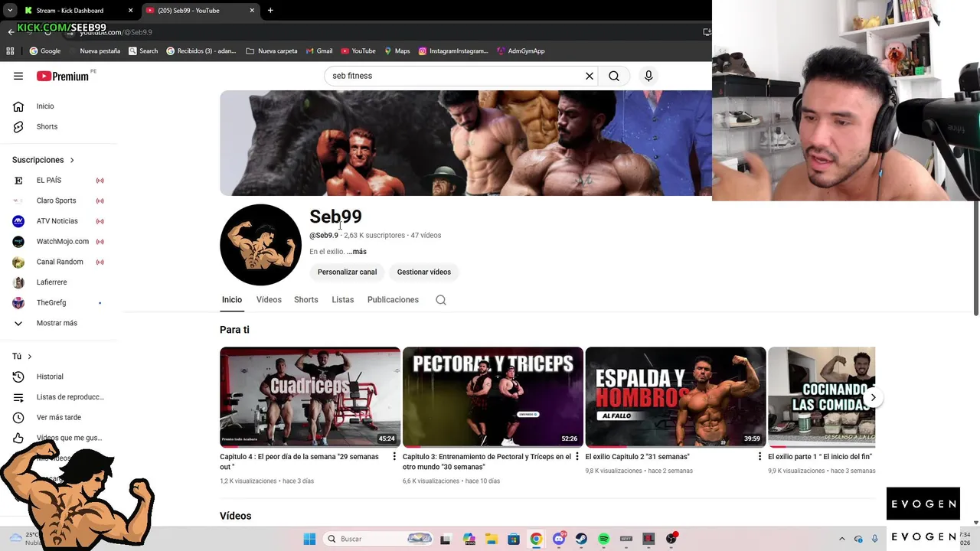Expand Mostrar más subscriptions
The image size is (980, 551).
click(x=58, y=323)
